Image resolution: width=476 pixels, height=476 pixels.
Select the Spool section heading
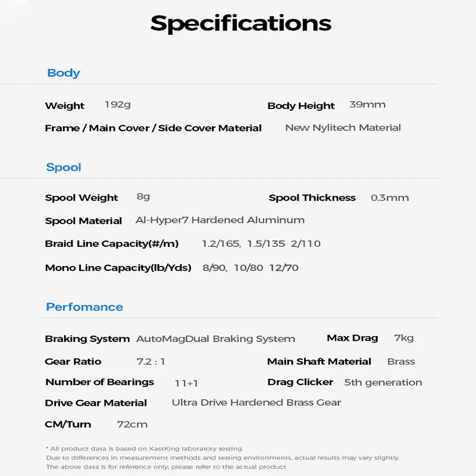tap(64, 167)
